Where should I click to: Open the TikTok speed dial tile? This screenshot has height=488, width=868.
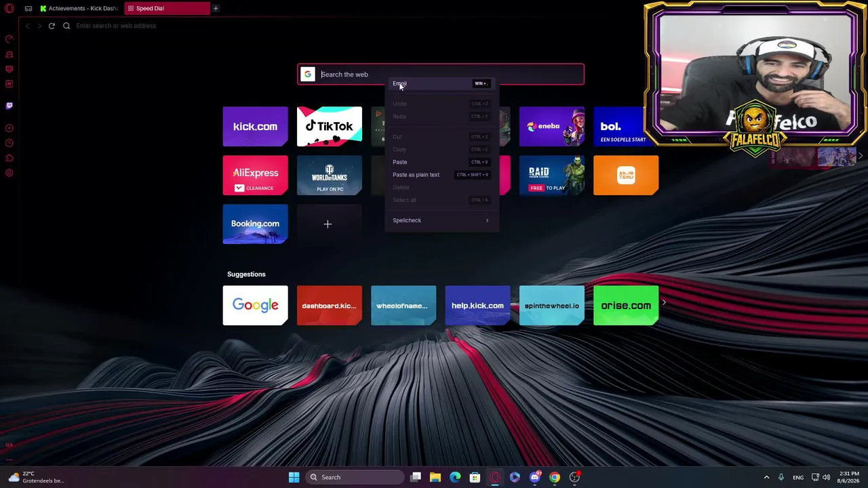point(330,126)
